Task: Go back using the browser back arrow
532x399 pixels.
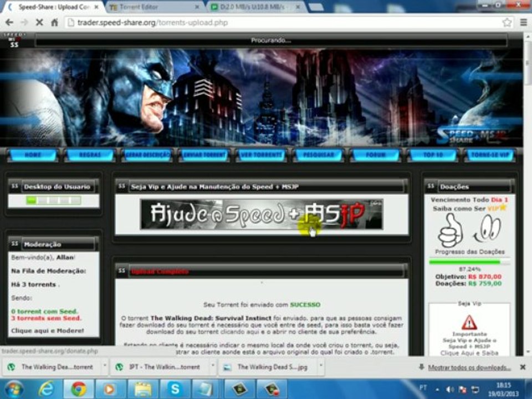Action: [x=9, y=23]
